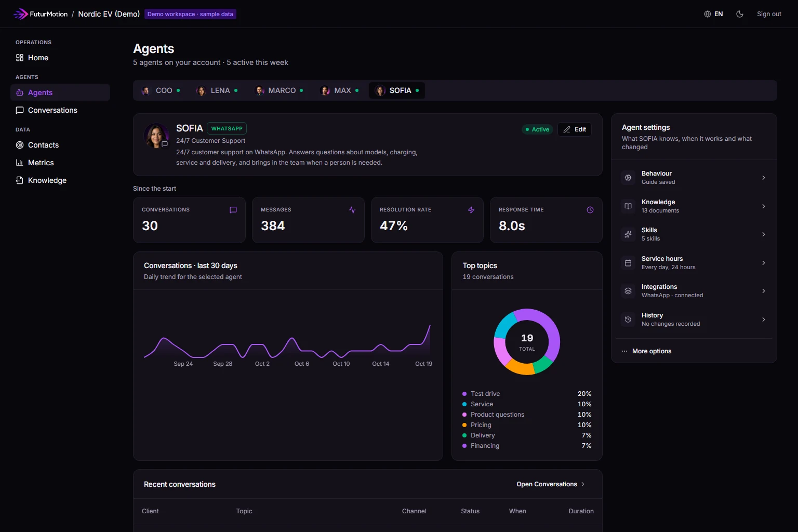Screen dimensions: 798x532
Task: Click the Conversations card chat icon
Action: pos(233,210)
